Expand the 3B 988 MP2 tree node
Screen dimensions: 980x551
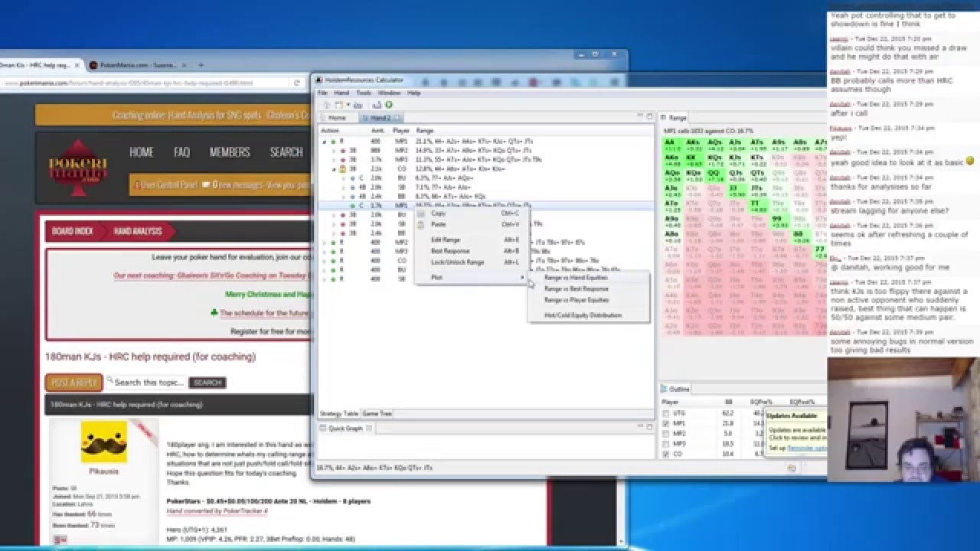tap(334, 151)
